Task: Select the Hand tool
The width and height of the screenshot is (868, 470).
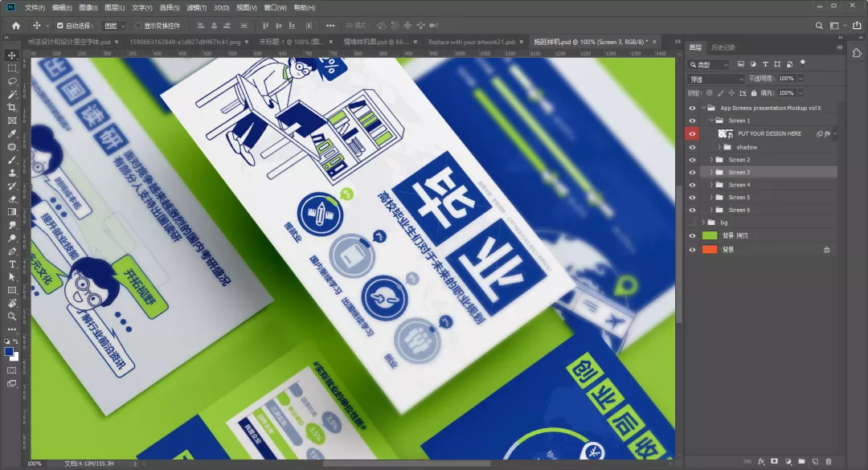Action: pos(11,304)
